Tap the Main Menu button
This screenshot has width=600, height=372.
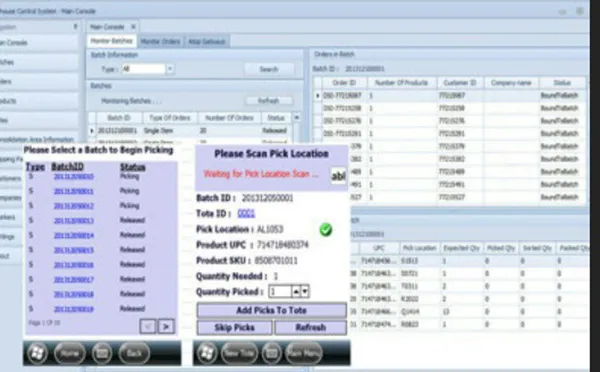[x=304, y=353]
